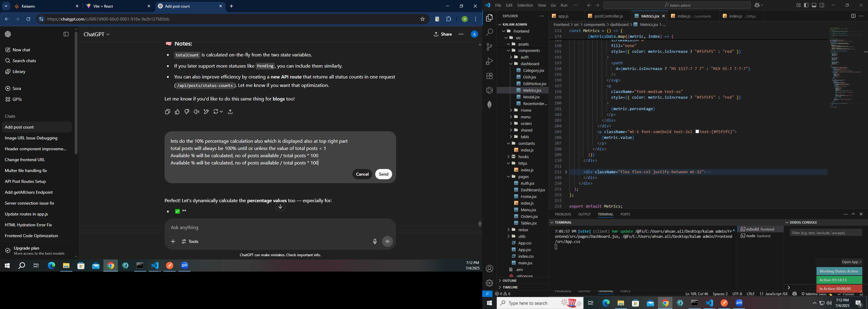
Task: Split the editor right icon
Action: (x=853, y=16)
